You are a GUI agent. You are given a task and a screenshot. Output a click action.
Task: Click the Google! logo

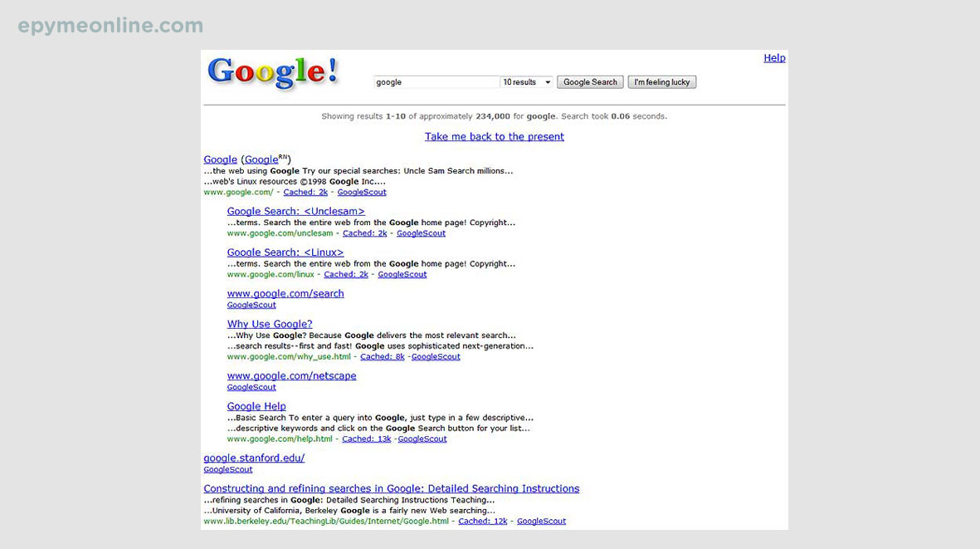[x=271, y=73]
